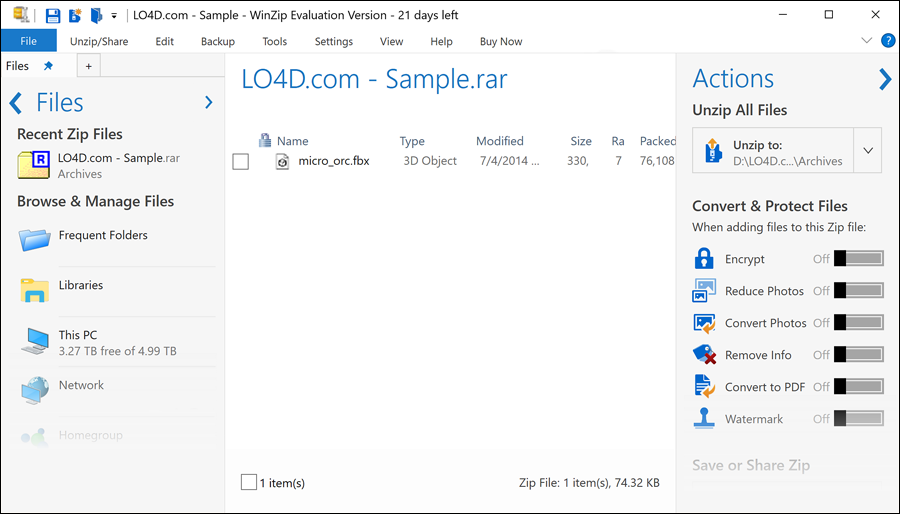Select the micro_orc.fbx file name
The width and height of the screenshot is (900, 514).
[x=333, y=161]
